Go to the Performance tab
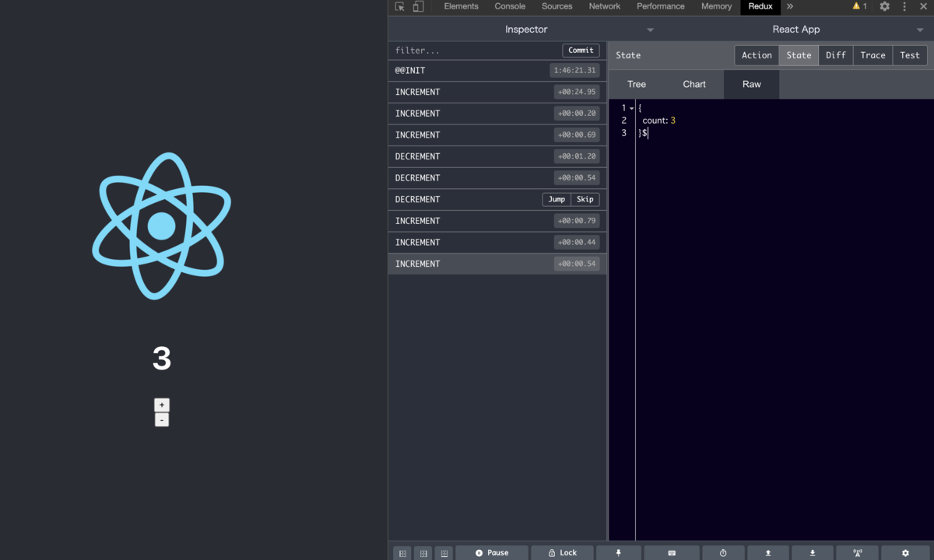This screenshot has height=560, width=934. pyautogui.click(x=661, y=6)
